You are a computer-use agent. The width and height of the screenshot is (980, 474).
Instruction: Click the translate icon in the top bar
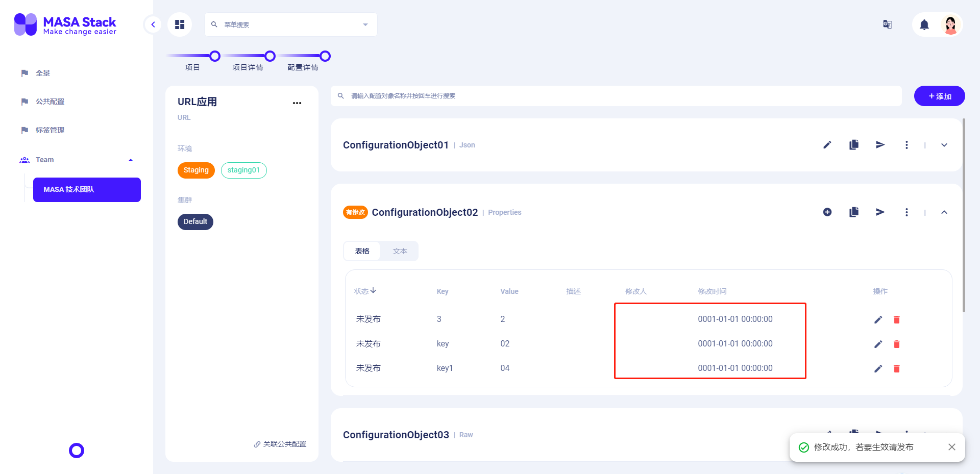point(887,24)
